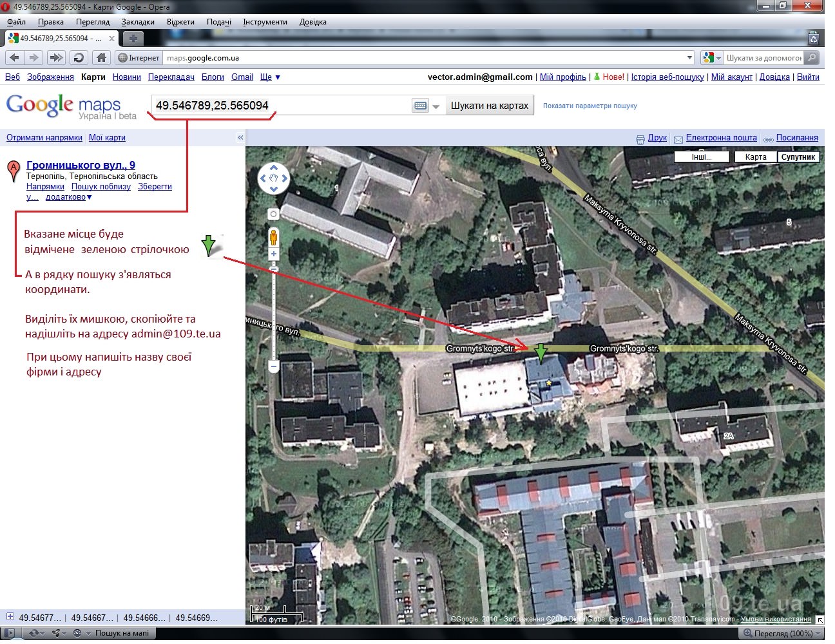Click the zoom out minus button on map
The height and width of the screenshot is (644, 835).
(x=273, y=366)
